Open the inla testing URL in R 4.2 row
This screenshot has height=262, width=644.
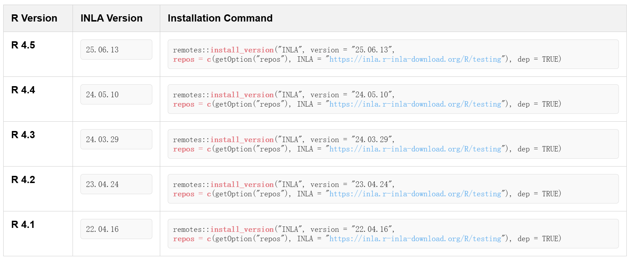[415, 194]
